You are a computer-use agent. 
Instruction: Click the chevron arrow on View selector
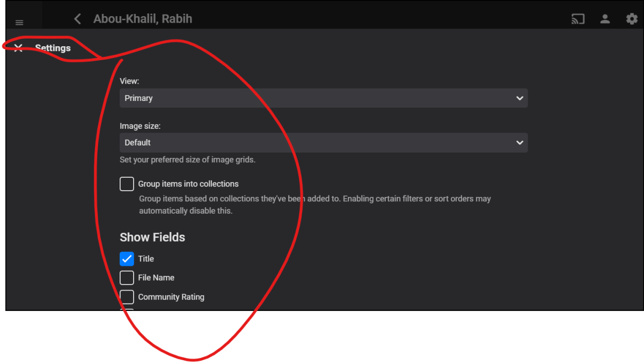[x=519, y=98]
